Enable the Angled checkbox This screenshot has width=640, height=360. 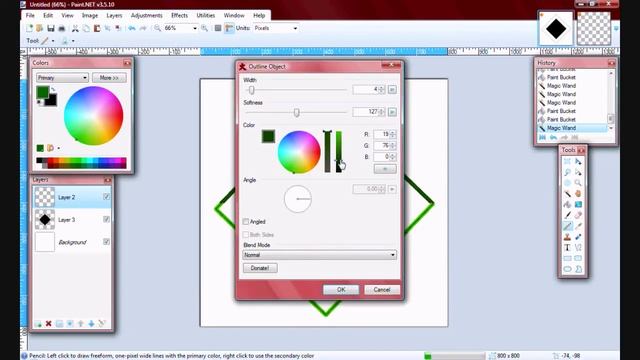tap(246, 222)
